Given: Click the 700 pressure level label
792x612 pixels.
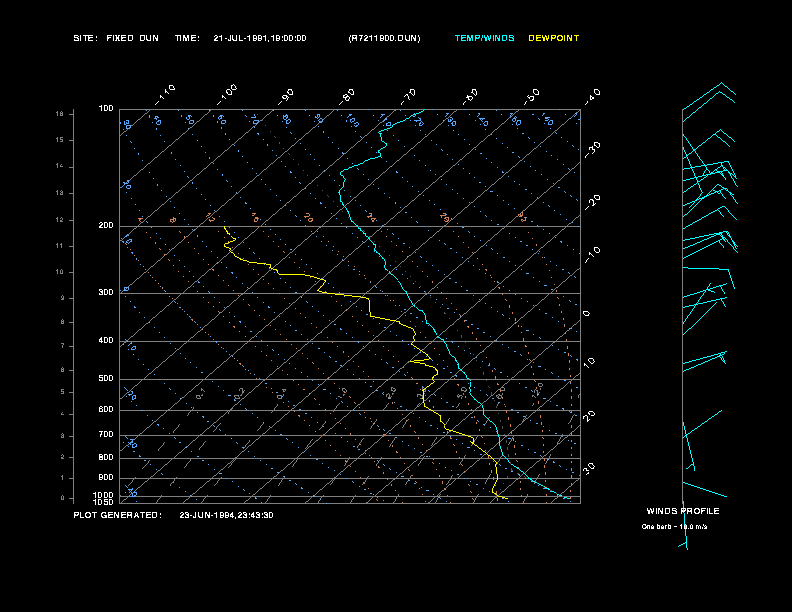Looking at the screenshot, I should point(106,434).
